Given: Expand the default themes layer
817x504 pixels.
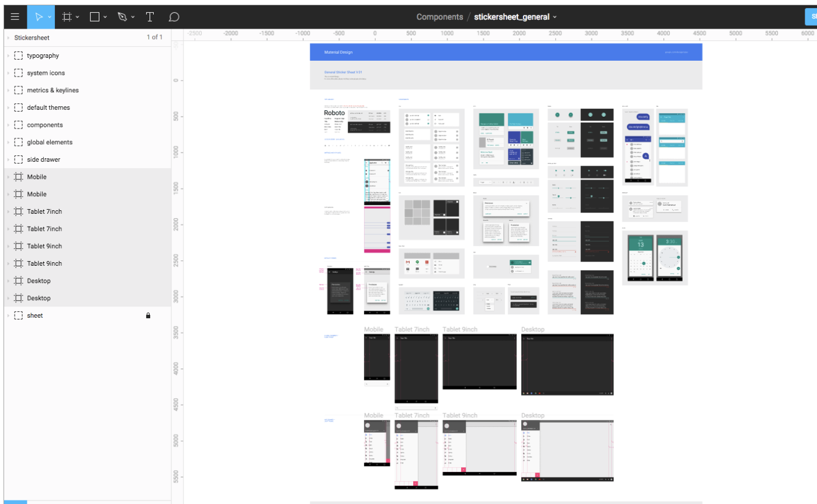Looking at the screenshot, I should tap(8, 107).
